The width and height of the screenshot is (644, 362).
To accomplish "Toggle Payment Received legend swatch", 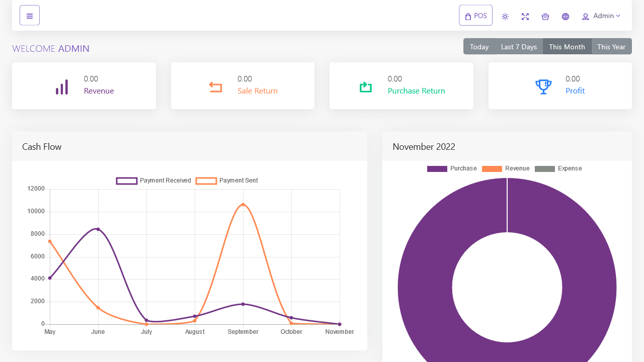I will (127, 180).
